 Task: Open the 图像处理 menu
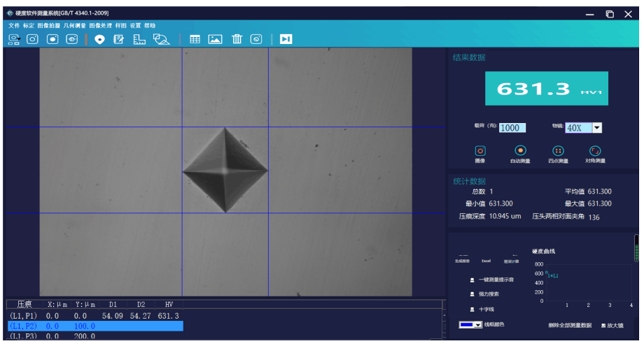[x=101, y=25]
